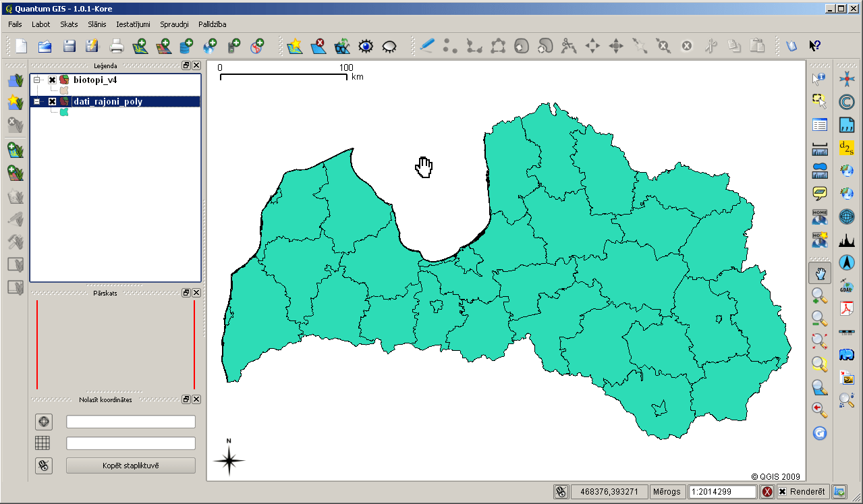Stop rendering with the red X status button
This screenshot has width=863, height=504.
click(x=767, y=492)
